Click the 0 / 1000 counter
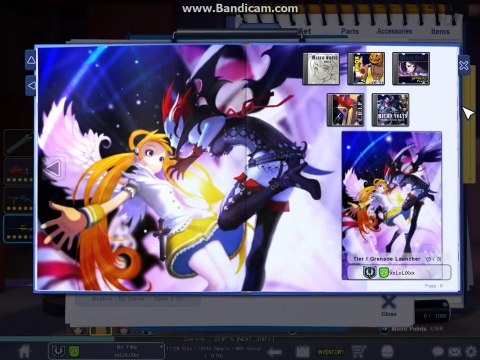480x360 pixels. point(435,316)
